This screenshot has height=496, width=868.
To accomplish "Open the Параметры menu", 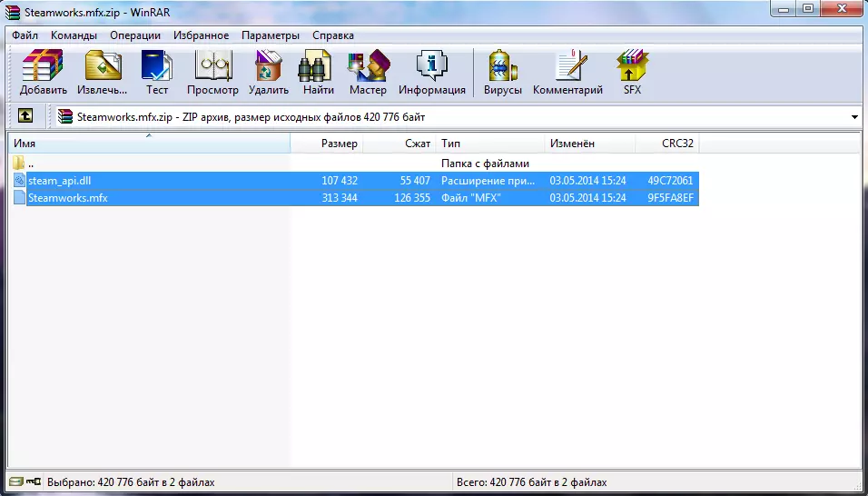I will coord(271,35).
